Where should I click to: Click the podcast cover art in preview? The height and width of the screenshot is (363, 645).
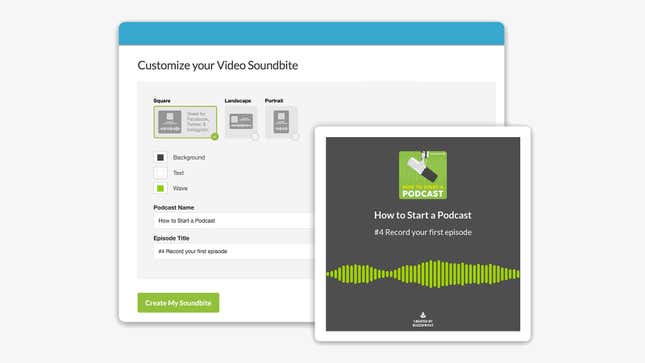point(423,175)
